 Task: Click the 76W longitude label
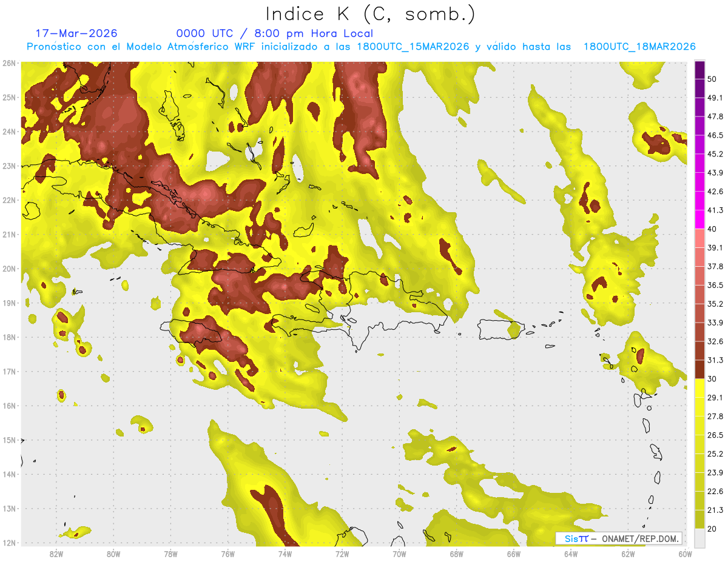coord(227,554)
